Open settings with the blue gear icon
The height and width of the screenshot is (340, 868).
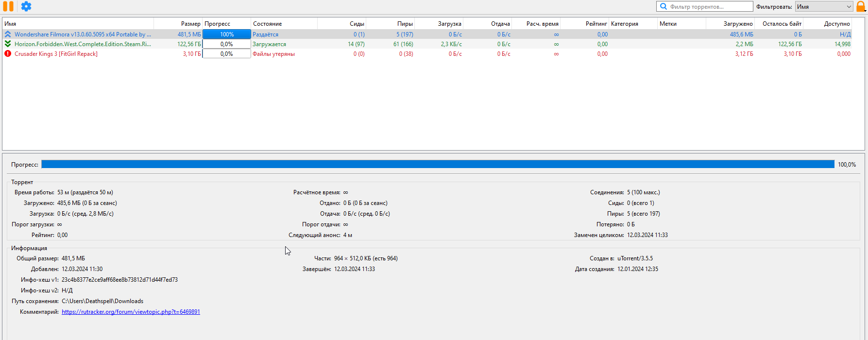coord(26,6)
